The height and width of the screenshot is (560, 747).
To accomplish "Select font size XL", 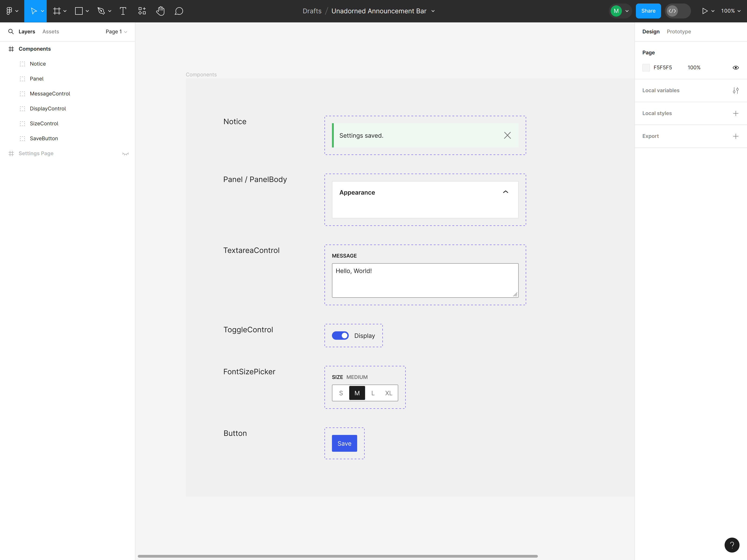I will pyautogui.click(x=389, y=393).
